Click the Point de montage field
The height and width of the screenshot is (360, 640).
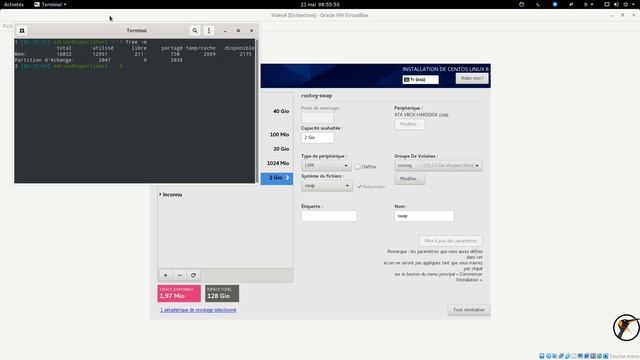(317, 118)
